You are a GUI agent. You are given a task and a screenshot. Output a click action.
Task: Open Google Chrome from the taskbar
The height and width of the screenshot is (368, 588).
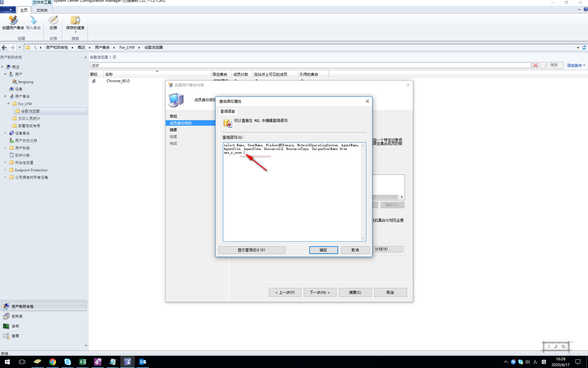pos(52,362)
